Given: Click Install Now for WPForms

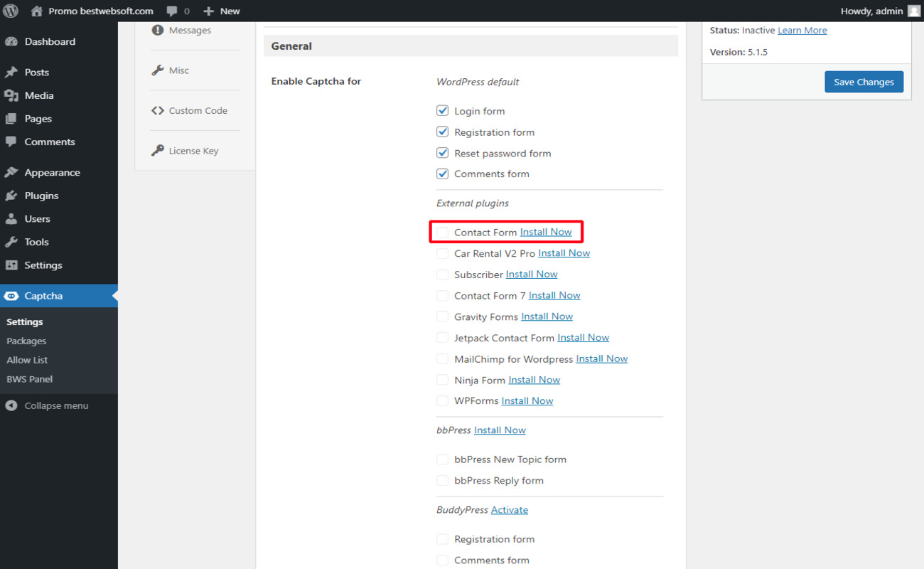Looking at the screenshot, I should pyautogui.click(x=527, y=401).
